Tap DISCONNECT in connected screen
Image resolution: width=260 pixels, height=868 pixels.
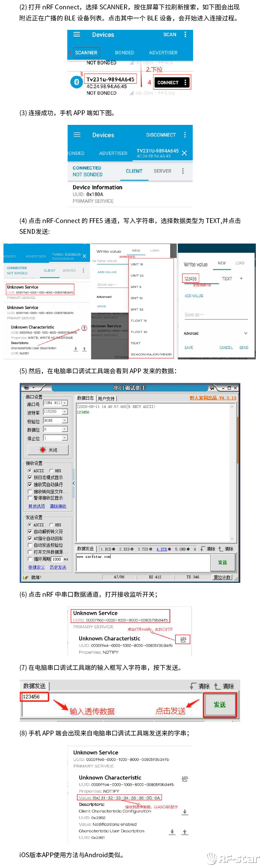(x=161, y=135)
